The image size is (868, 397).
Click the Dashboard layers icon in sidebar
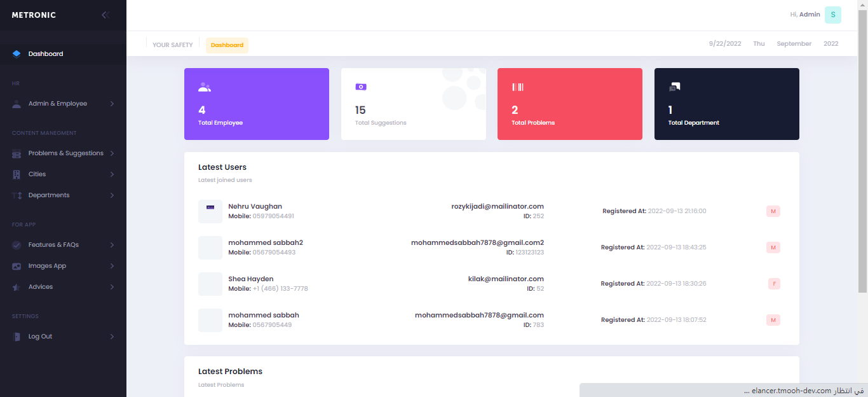point(17,54)
